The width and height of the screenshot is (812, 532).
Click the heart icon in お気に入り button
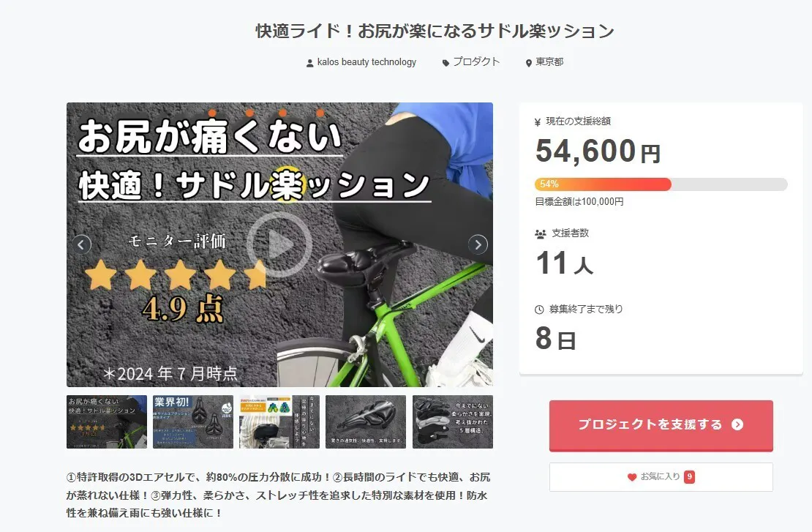click(632, 477)
